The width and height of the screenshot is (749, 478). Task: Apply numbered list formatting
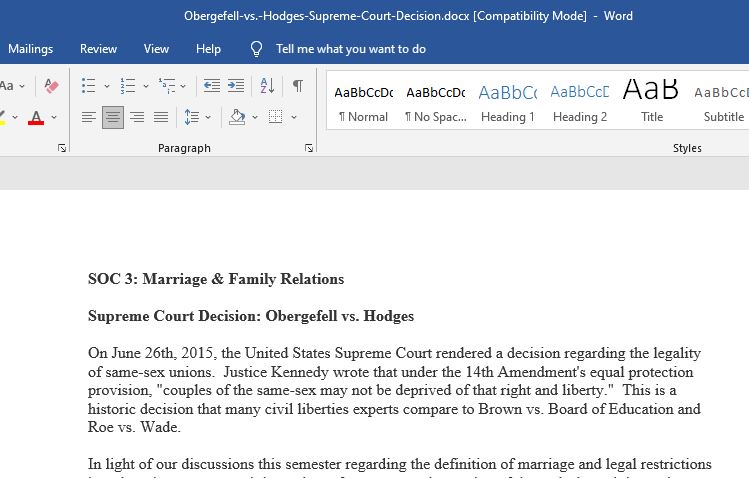(x=128, y=86)
